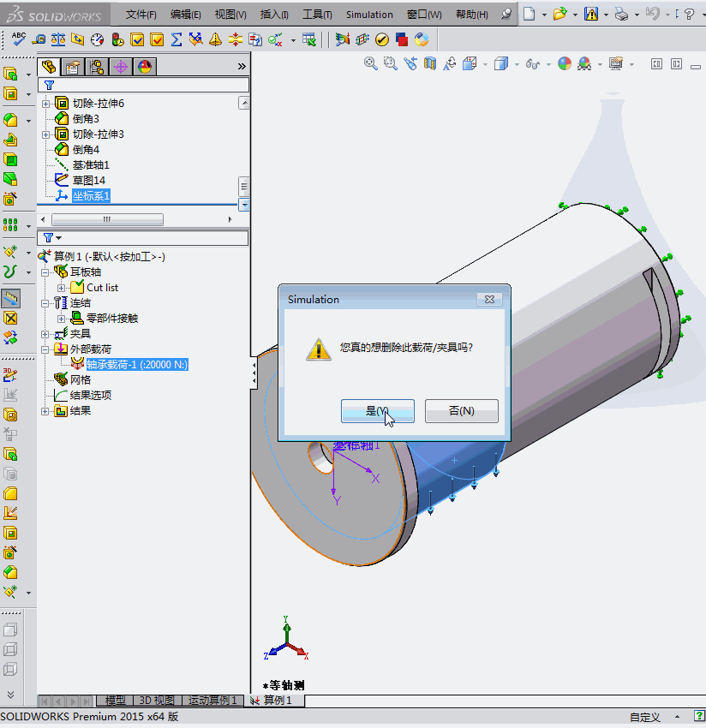
Task: Open the 视图(V) menu
Action: click(x=230, y=15)
